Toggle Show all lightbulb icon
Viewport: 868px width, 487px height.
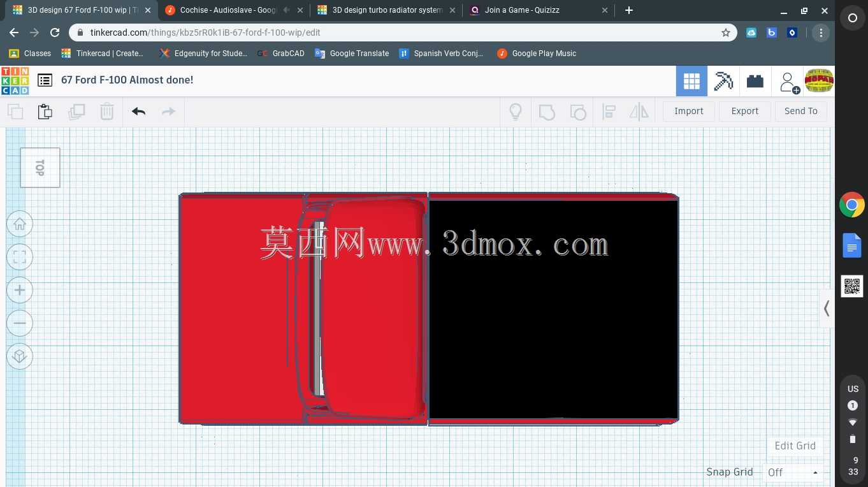516,112
